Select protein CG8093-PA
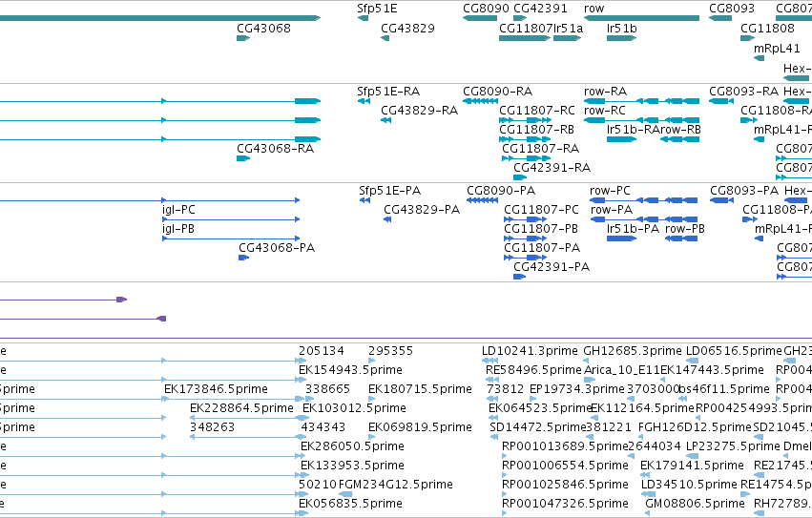The height and width of the screenshot is (518, 812). 744,191
